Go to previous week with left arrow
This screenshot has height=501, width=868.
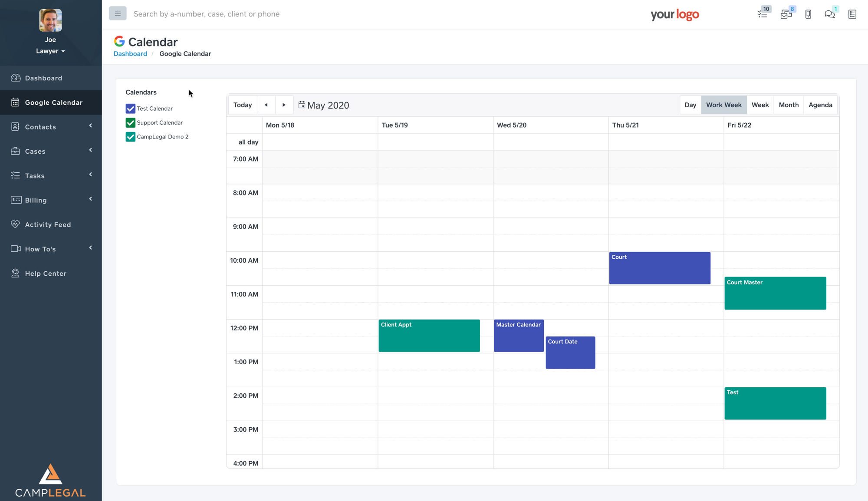click(x=266, y=105)
